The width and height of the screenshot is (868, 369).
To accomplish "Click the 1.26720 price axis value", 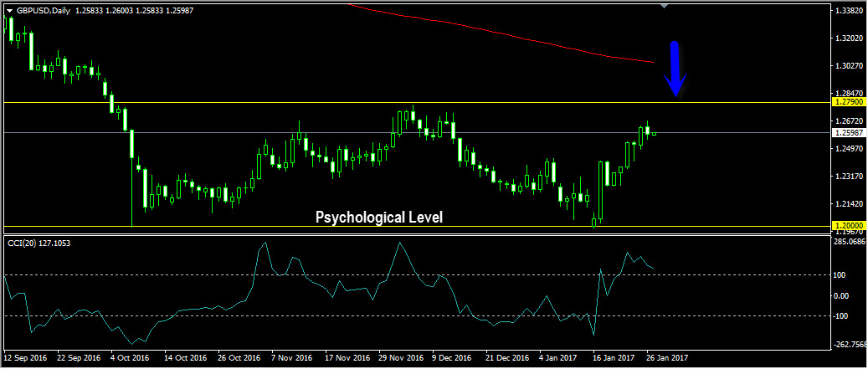I will pyautogui.click(x=850, y=121).
